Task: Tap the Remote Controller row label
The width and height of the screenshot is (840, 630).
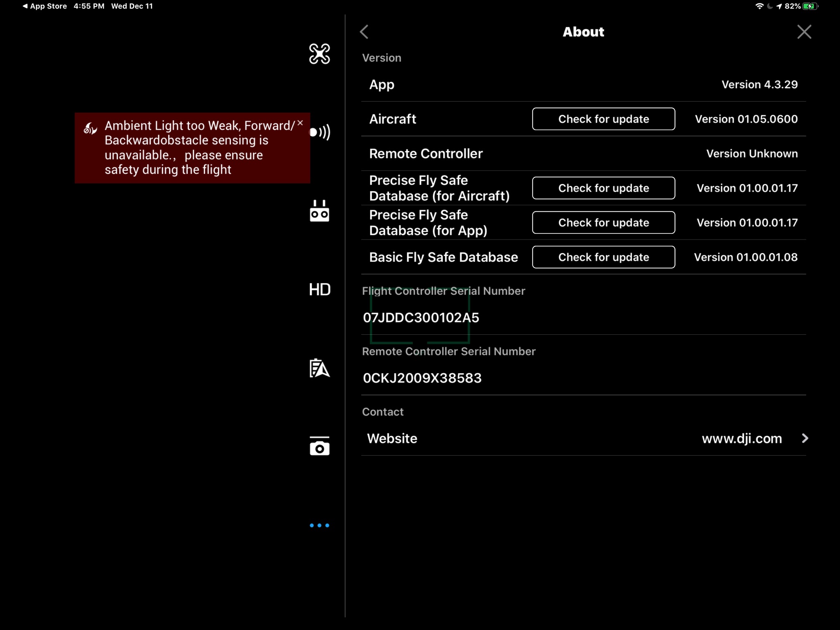Action: pos(426,153)
